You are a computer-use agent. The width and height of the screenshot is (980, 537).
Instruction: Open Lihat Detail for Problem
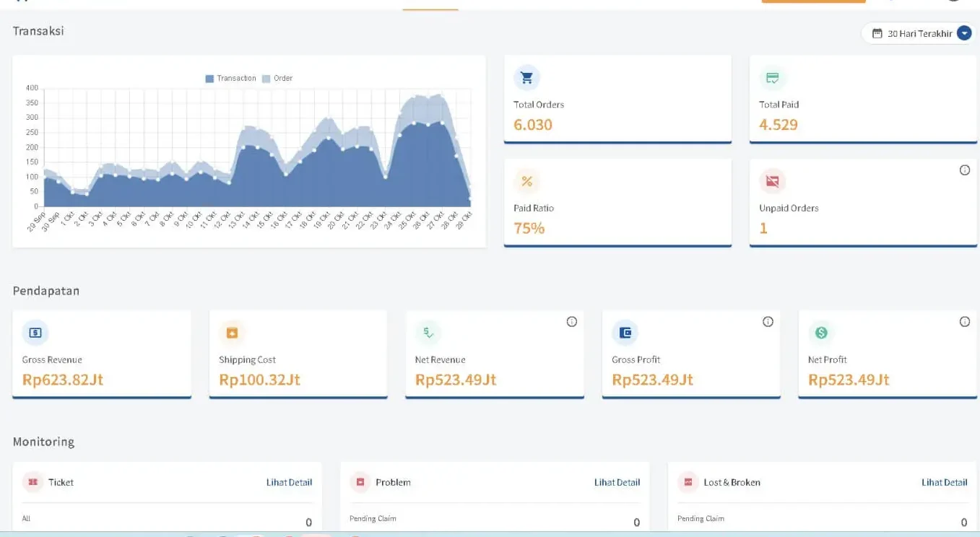[x=617, y=482]
